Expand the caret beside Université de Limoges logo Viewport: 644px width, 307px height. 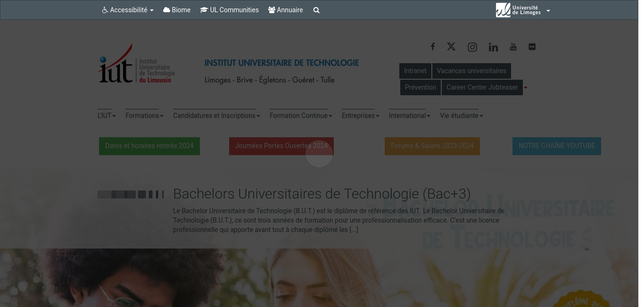[x=548, y=11]
